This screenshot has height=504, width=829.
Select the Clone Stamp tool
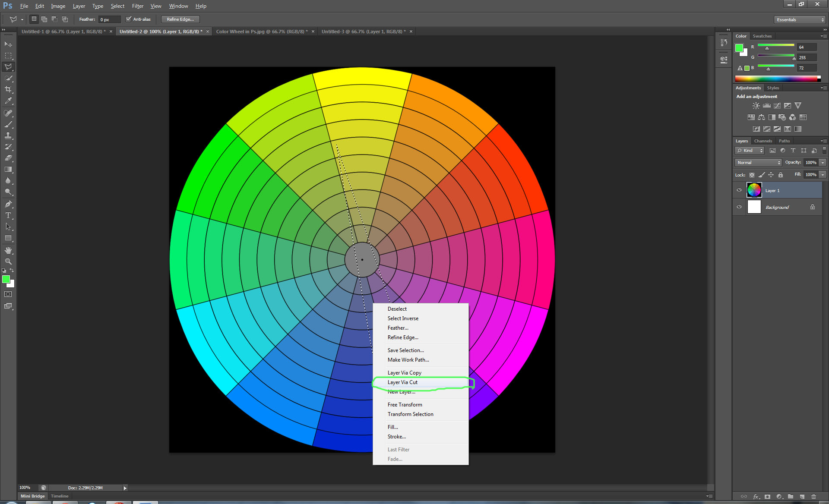click(8, 135)
